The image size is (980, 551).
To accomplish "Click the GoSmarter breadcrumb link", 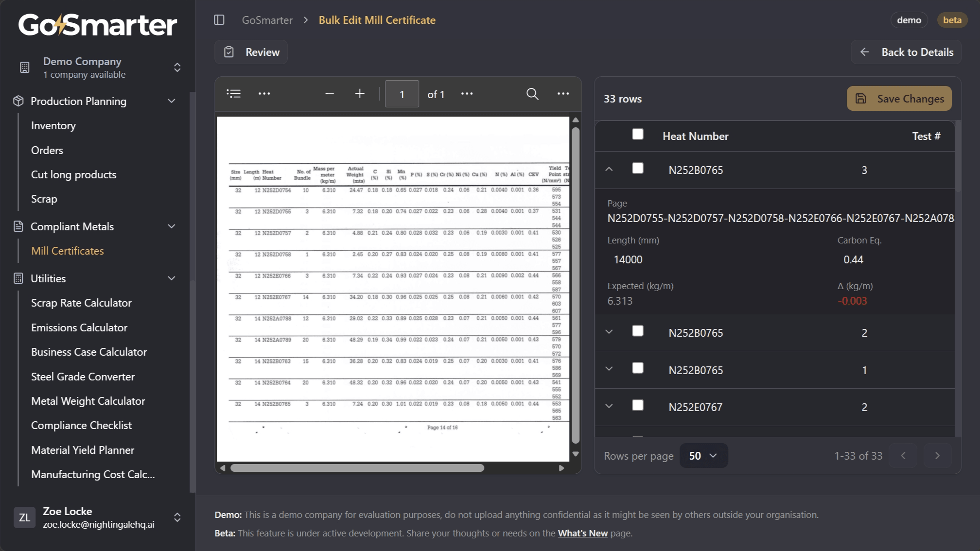I will click(x=267, y=20).
